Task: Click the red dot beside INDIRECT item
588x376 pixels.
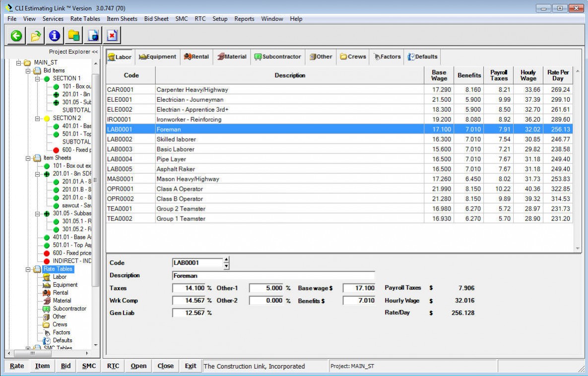Action: point(47,261)
